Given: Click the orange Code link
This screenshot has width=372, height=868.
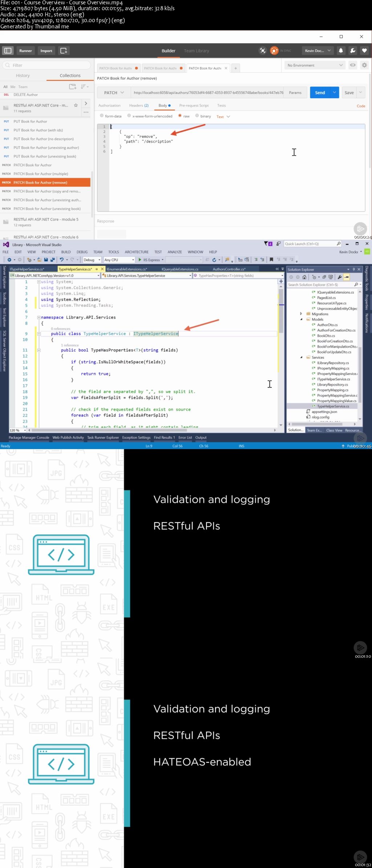Looking at the screenshot, I should (361, 106).
